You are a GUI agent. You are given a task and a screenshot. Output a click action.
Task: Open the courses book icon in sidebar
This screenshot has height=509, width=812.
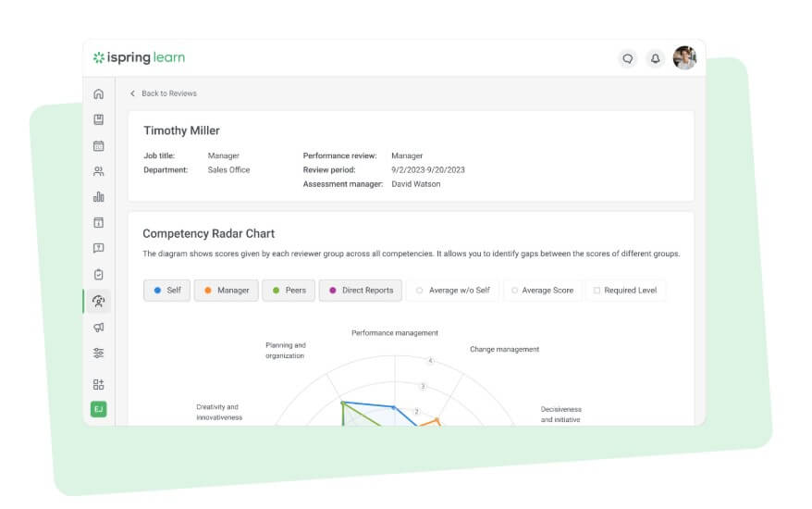[98, 119]
